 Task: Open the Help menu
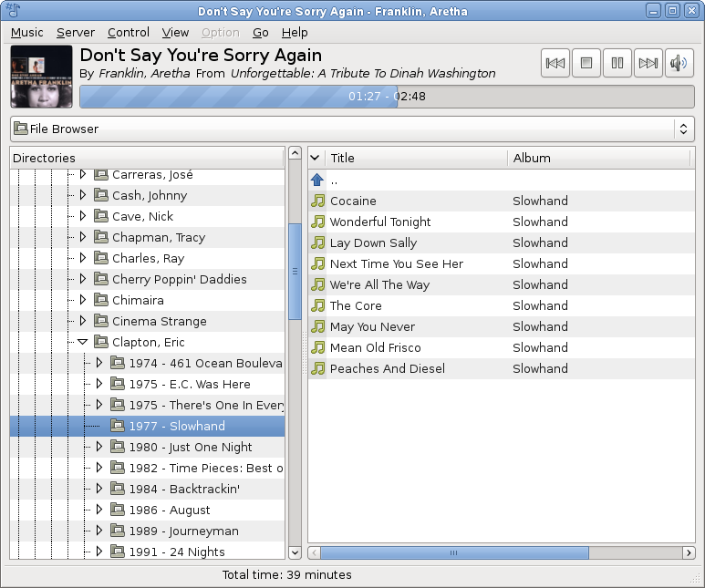point(295,33)
